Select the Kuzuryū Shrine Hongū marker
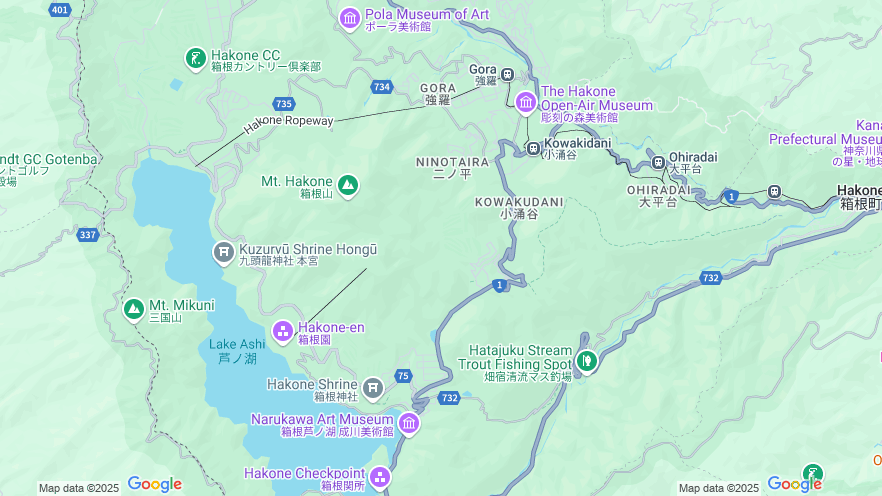This screenshot has width=882, height=496. point(223,252)
